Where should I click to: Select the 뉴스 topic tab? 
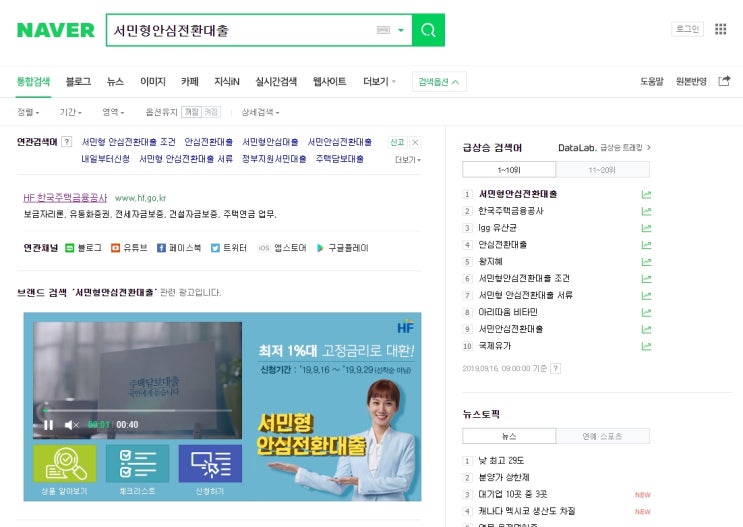(509, 436)
